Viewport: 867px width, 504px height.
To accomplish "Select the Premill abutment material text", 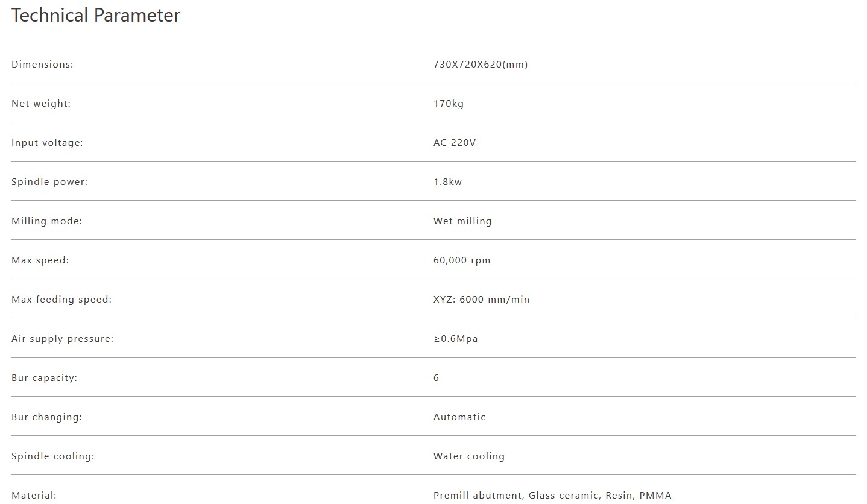I will (478, 496).
